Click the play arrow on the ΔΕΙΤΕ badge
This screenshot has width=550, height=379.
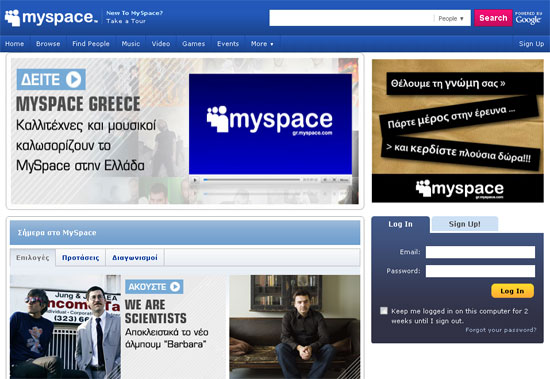point(74,79)
